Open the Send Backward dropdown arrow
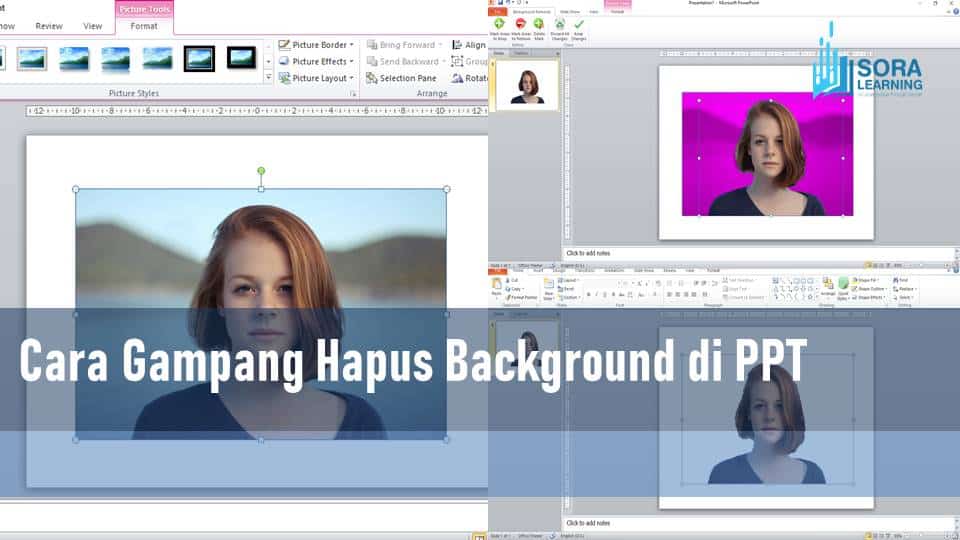 (444, 61)
